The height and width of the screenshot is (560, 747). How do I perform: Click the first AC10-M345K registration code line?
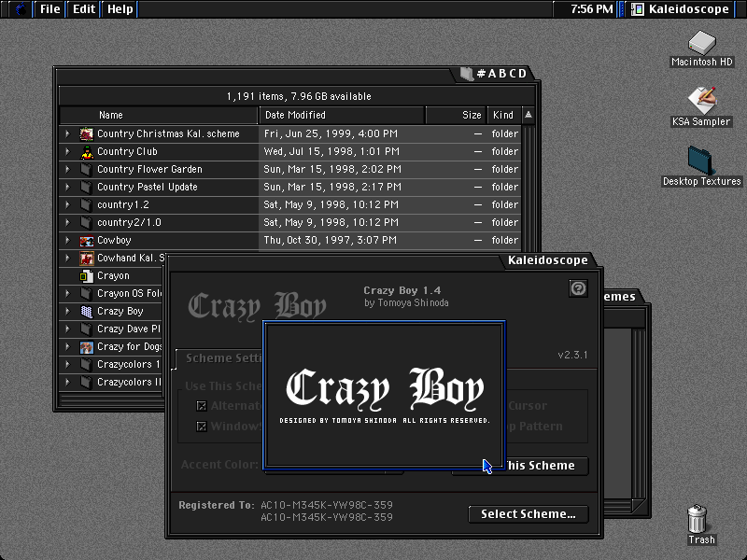[x=327, y=505]
